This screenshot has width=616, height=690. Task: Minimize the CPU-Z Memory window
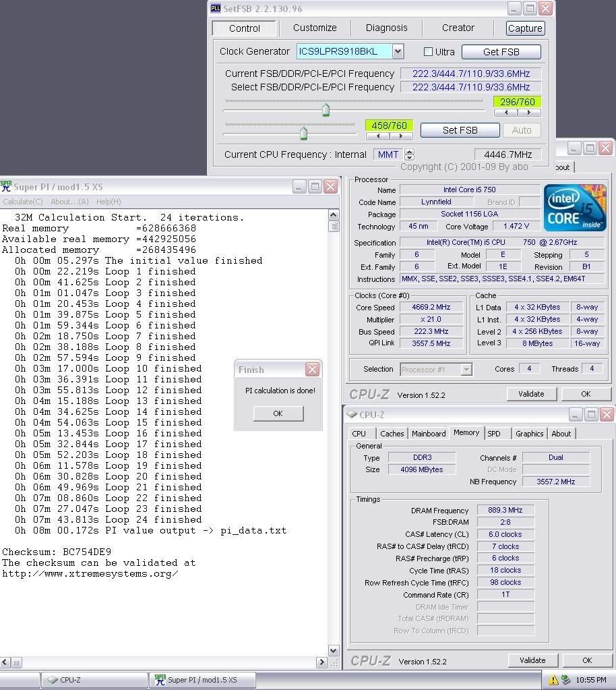tap(575, 415)
